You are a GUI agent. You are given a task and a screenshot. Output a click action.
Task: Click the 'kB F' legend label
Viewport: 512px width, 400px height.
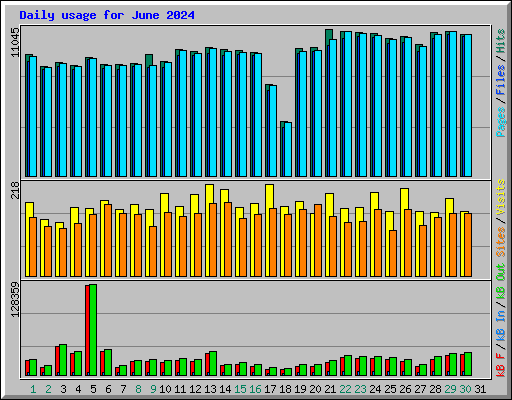tap(501, 365)
